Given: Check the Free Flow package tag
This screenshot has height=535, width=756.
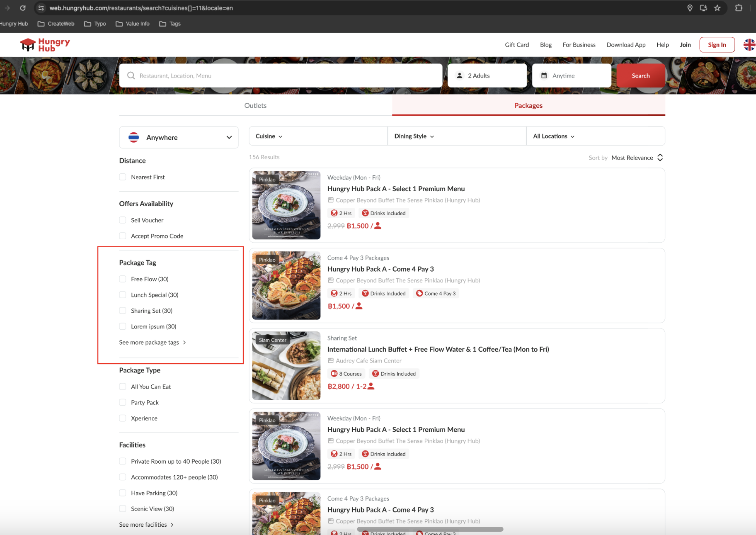Looking at the screenshot, I should click(x=123, y=279).
